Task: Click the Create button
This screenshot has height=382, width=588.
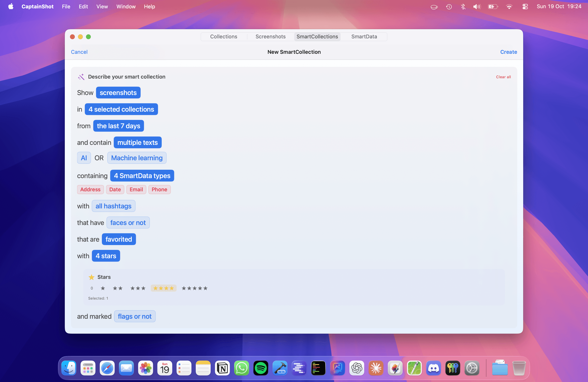Action: tap(508, 52)
